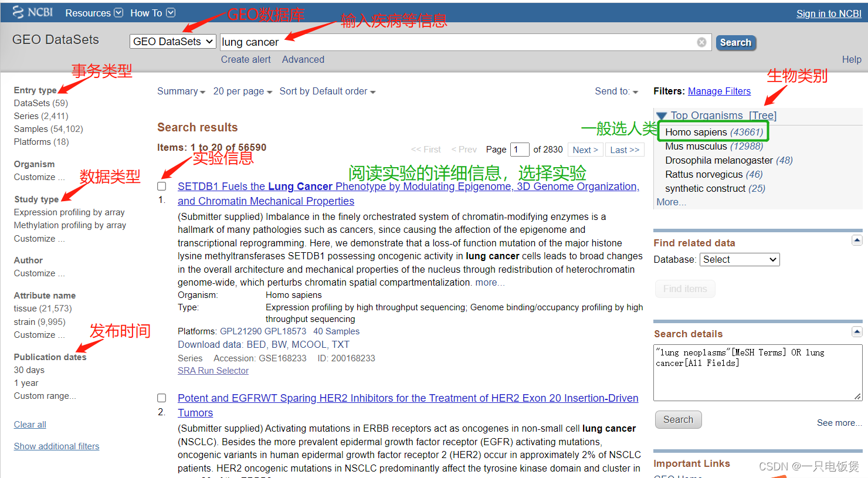Select 30 days publication date filter
868x478 pixels.
coord(29,370)
